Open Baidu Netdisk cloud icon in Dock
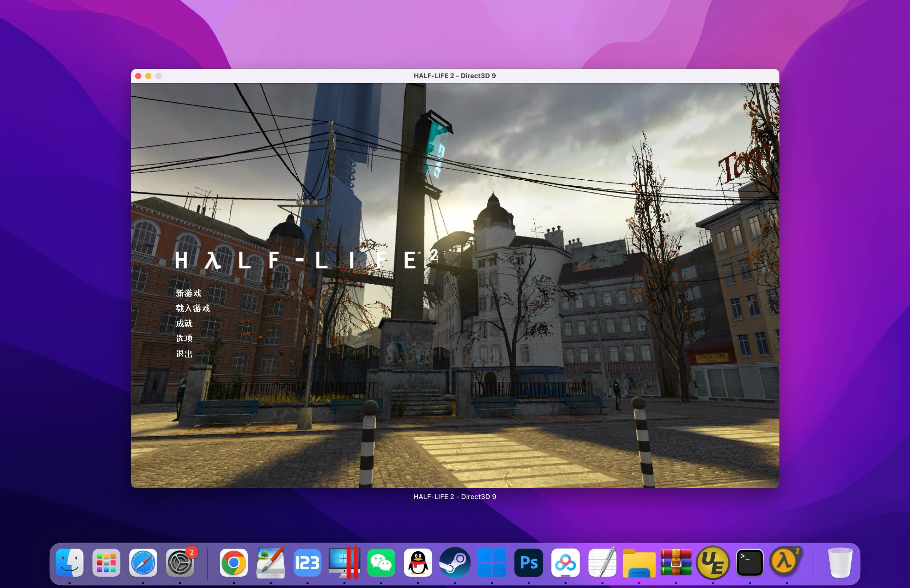The image size is (910, 588). 565,563
